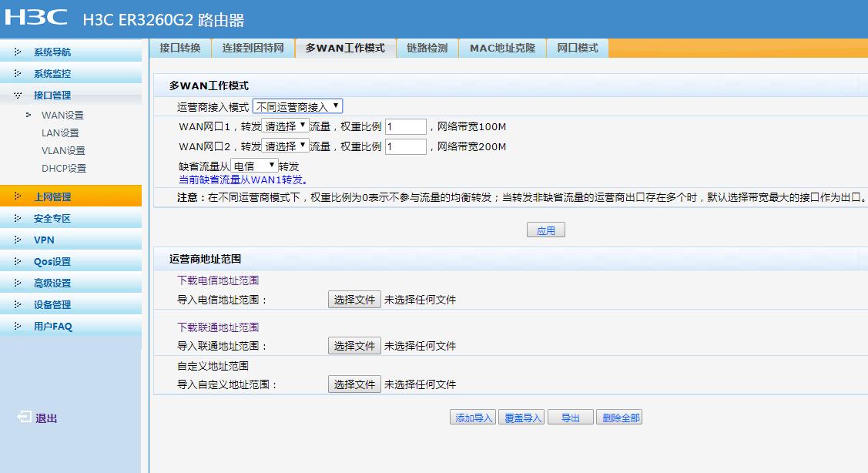Expand the Qos设置 menu section
868x473 pixels.
click(71, 261)
